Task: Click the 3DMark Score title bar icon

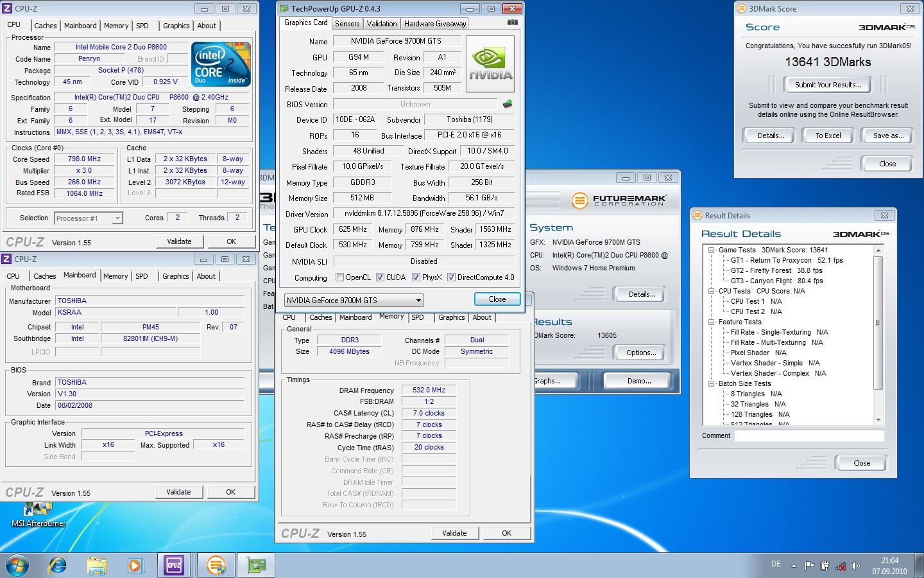Action: tap(742, 9)
